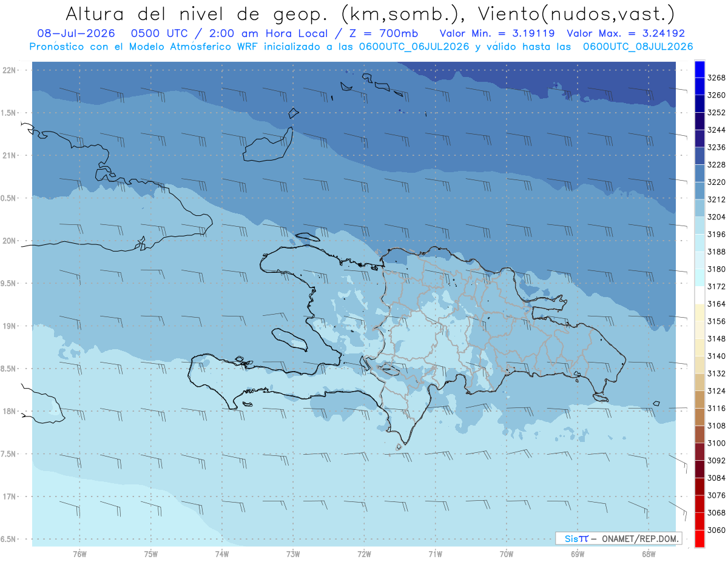Click the longitude axis label '76W'
The image size is (728, 562).
(x=79, y=554)
